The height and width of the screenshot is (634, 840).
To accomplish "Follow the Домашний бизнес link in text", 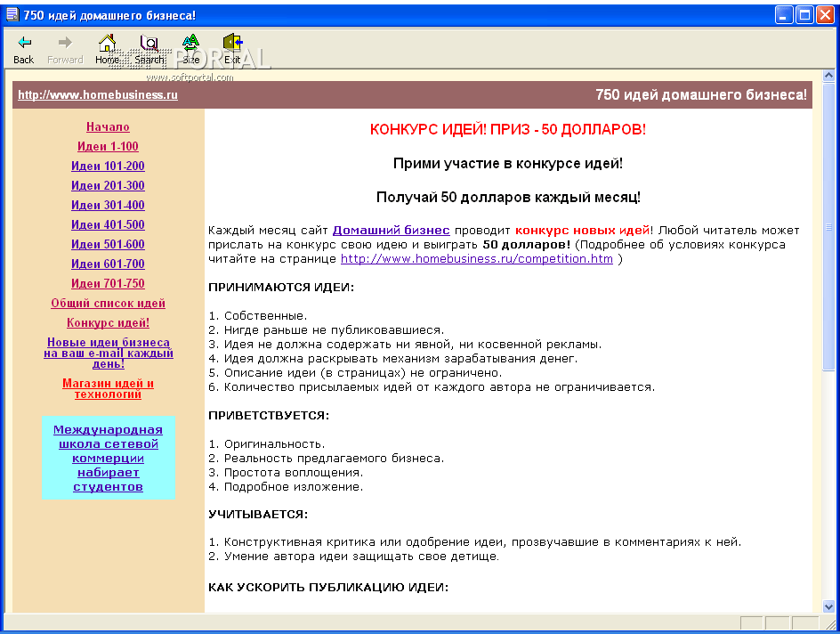I will point(391,231).
